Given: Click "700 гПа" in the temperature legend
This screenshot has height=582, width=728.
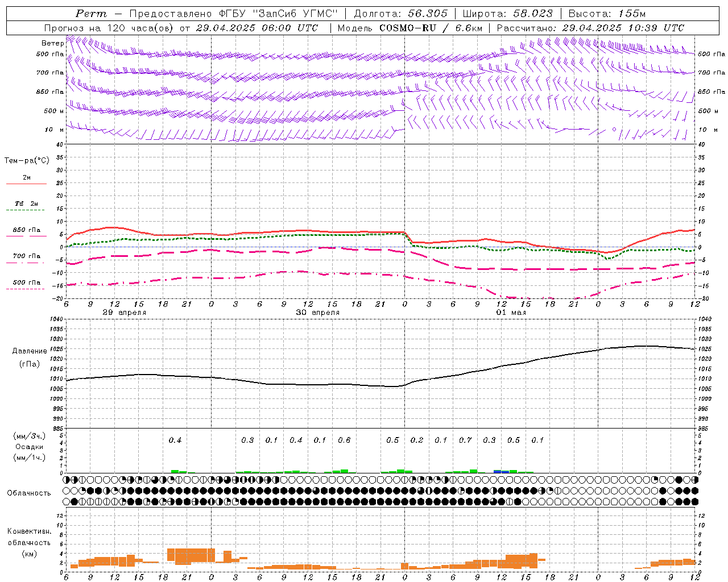Looking at the screenshot, I should 27,256.
